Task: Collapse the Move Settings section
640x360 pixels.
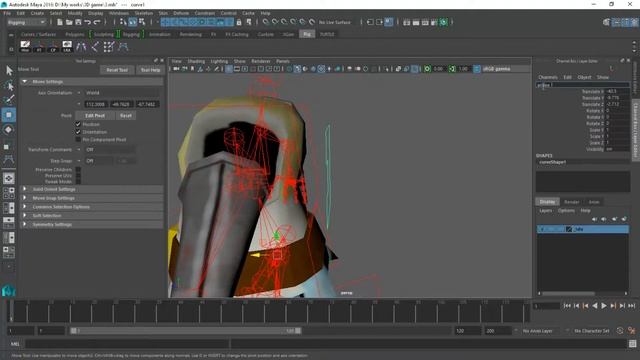Action: point(24,82)
